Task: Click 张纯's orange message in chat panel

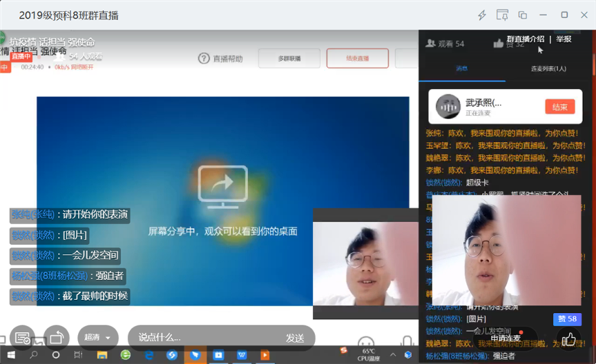Action: click(502, 134)
